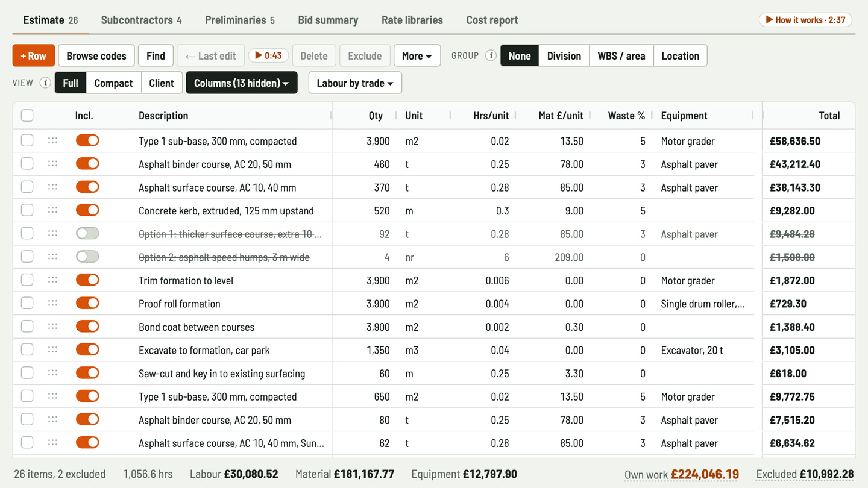The width and height of the screenshot is (868, 488).
Task: Check the box for Concrete kerb row
Action: 27,210
